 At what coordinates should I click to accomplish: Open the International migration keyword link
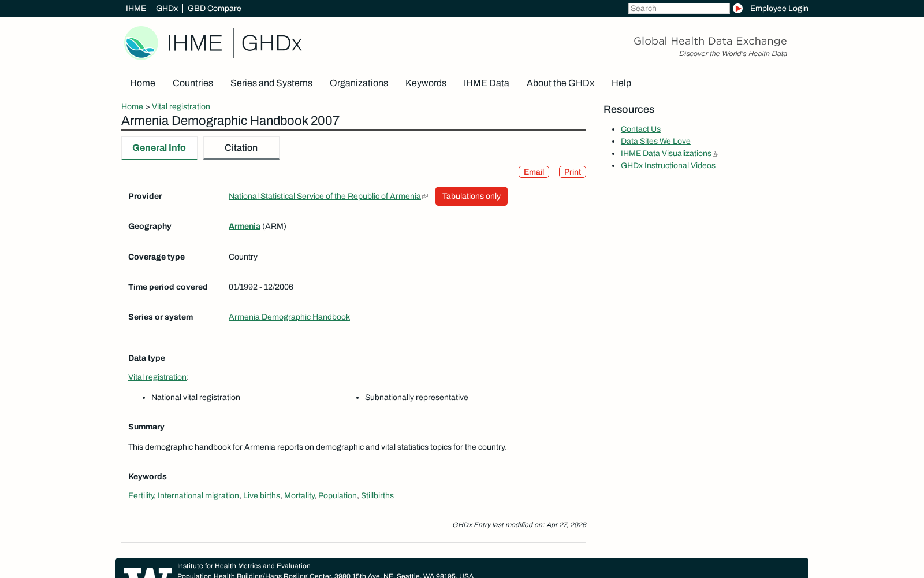pos(198,495)
